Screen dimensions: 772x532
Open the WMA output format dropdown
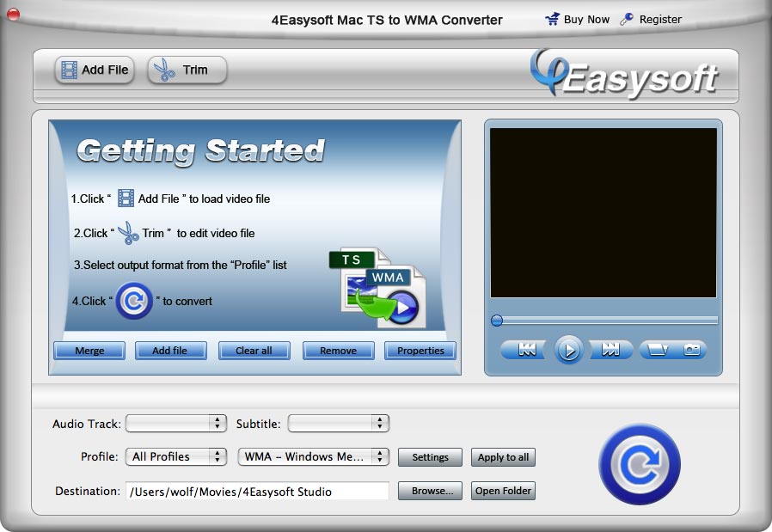tap(313, 456)
